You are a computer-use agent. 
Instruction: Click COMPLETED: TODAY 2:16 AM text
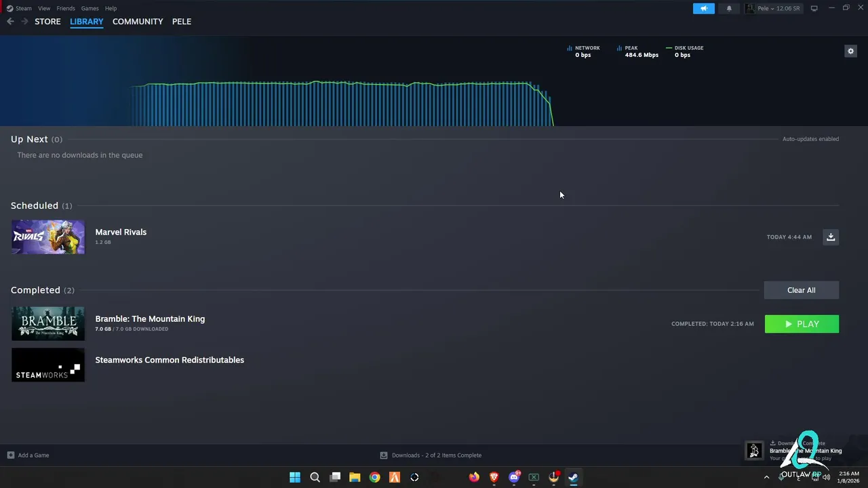point(712,324)
